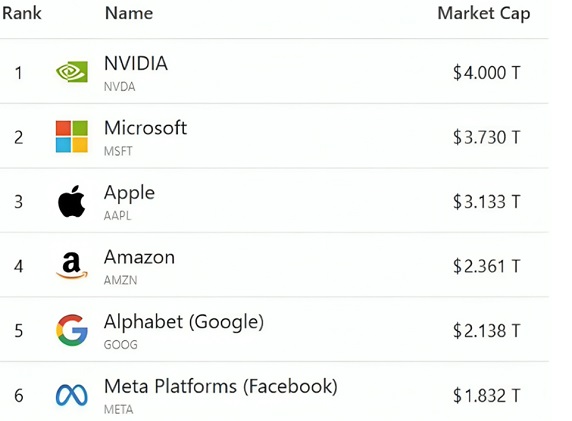Click the Meta infinity logo

pyautogui.click(x=72, y=395)
